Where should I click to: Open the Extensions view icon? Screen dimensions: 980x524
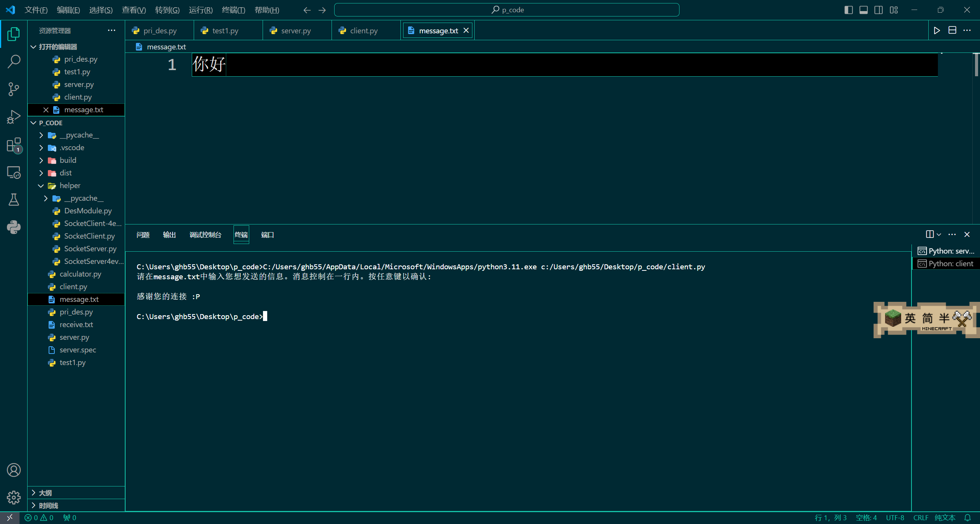(13, 145)
